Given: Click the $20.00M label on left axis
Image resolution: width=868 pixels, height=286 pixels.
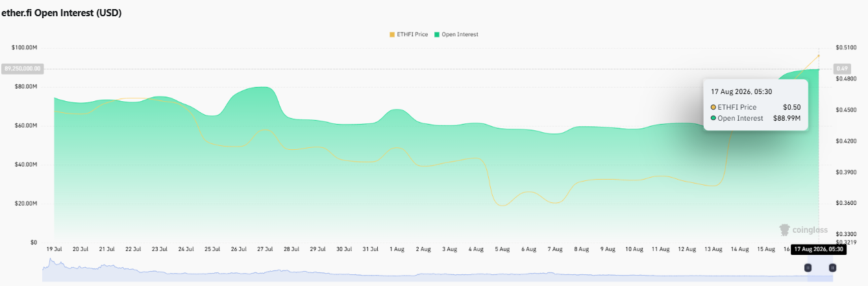Looking at the screenshot, I should pyautogui.click(x=26, y=203).
